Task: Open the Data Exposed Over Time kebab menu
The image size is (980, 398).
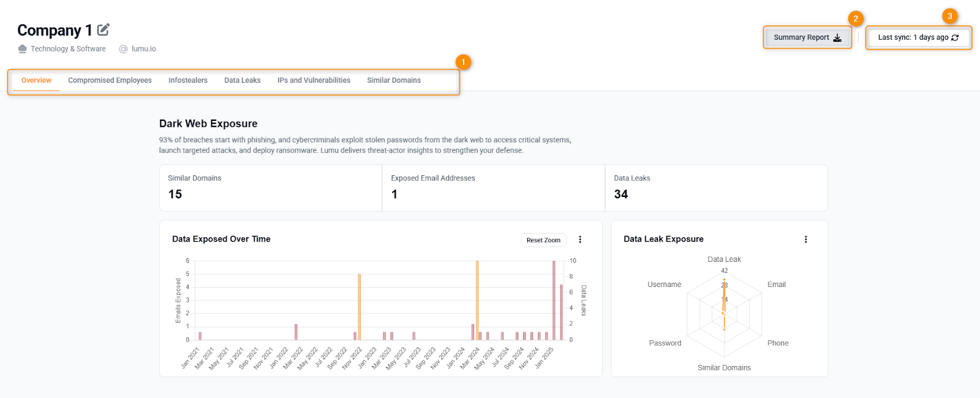Action: [x=580, y=240]
